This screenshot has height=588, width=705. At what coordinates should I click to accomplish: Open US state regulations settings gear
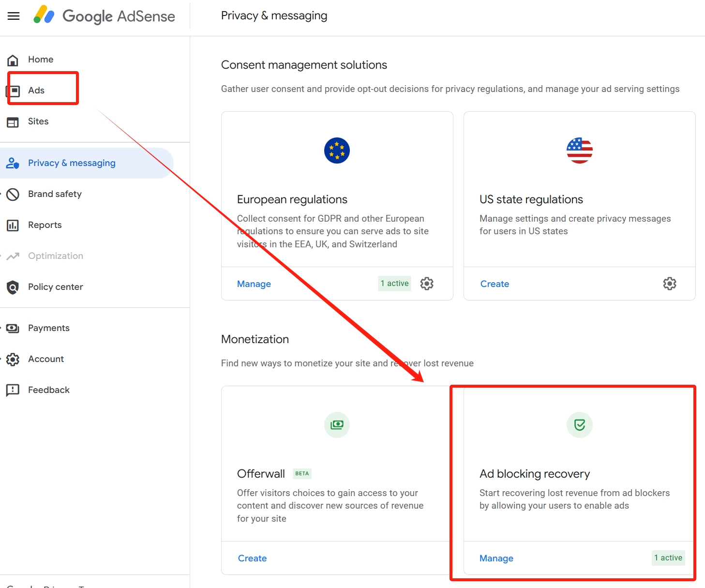coord(669,284)
